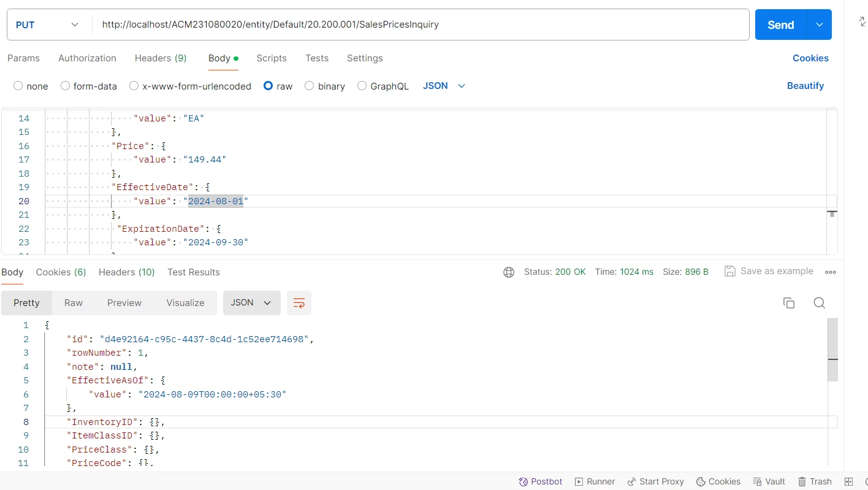The width and height of the screenshot is (868, 490).
Task: Click the request URL field
Action: [420, 25]
